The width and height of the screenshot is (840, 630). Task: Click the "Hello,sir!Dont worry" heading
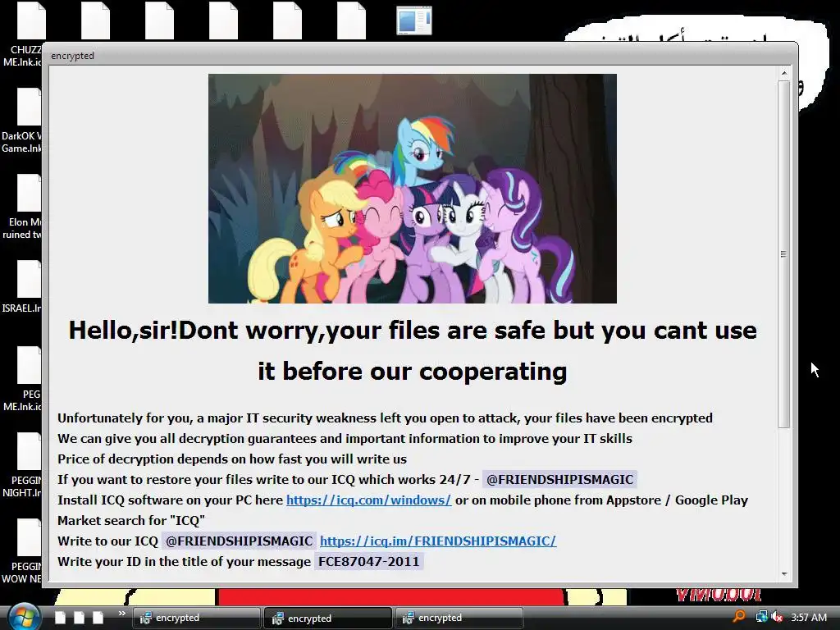coord(413,350)
